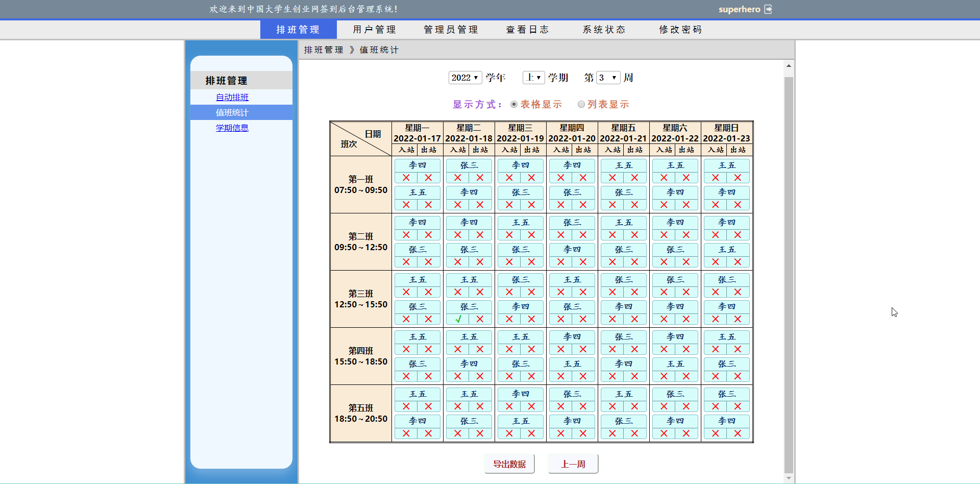Click name 李四 in Sunday 第三班
The image size is (980, 484).
[726, 307]
